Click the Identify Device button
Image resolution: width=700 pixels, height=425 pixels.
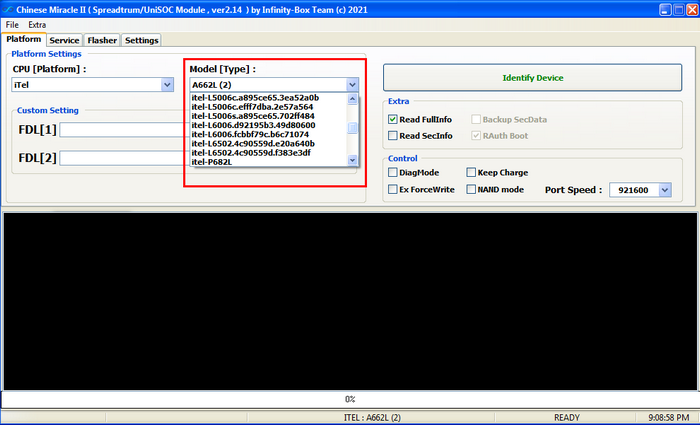tap(533, 78)
